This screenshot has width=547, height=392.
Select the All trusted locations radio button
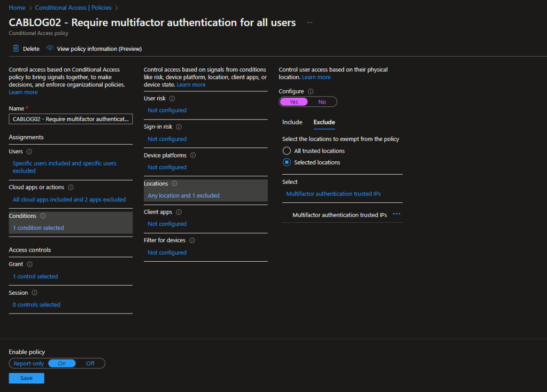[x=287, y=151]
